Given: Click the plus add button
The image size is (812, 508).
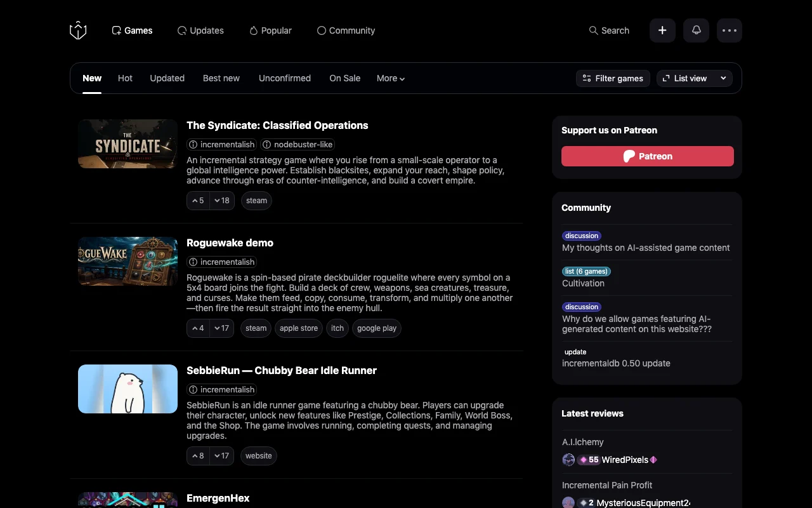Looking at the screenshot, I should (662, 30).
